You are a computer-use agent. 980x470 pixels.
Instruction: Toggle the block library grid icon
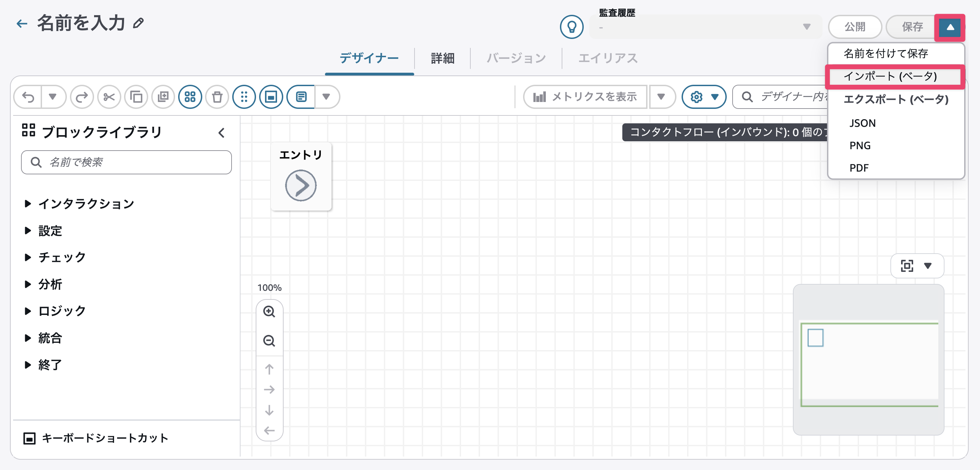(190, 97)
